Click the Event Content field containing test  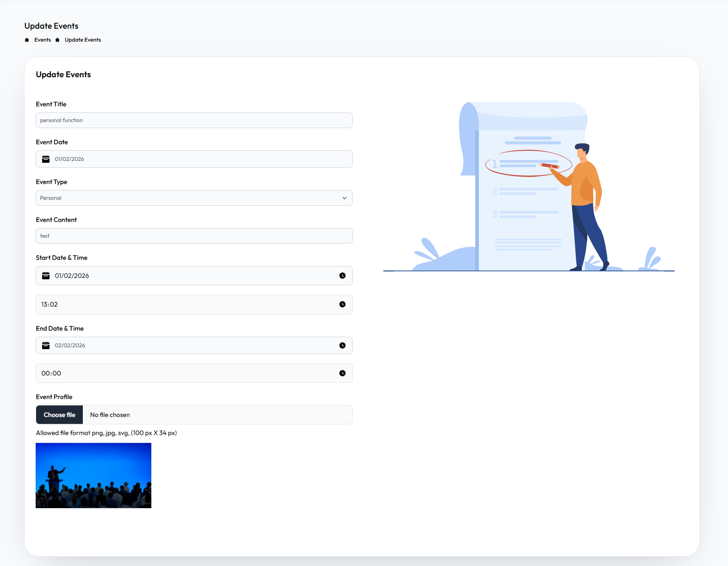[x=194, y=236]
